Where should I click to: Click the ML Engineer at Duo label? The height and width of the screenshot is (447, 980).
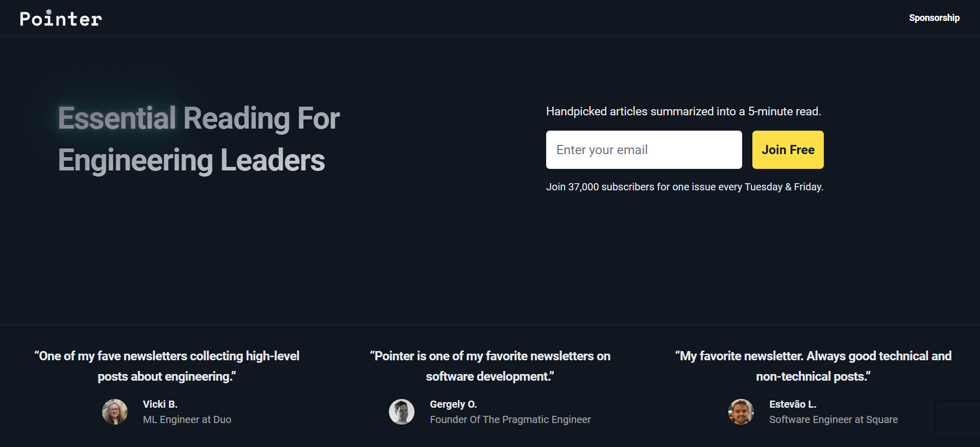(x=187, y=419)
